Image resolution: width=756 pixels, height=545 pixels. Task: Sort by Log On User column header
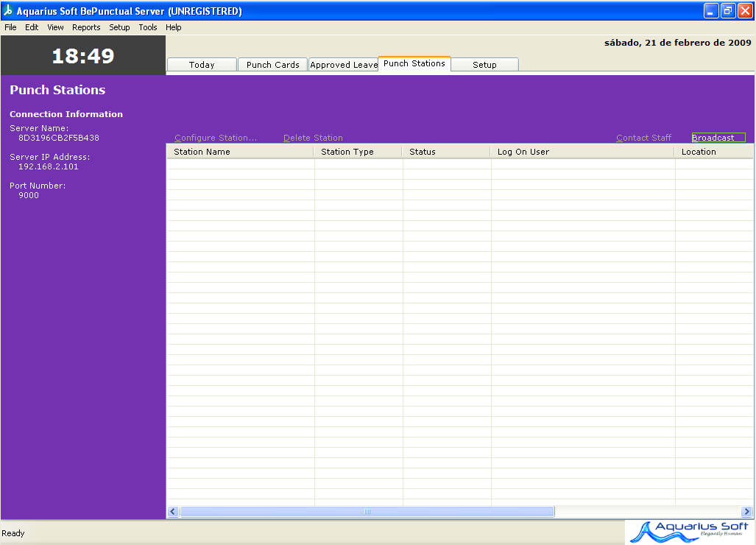pos(582,152)
